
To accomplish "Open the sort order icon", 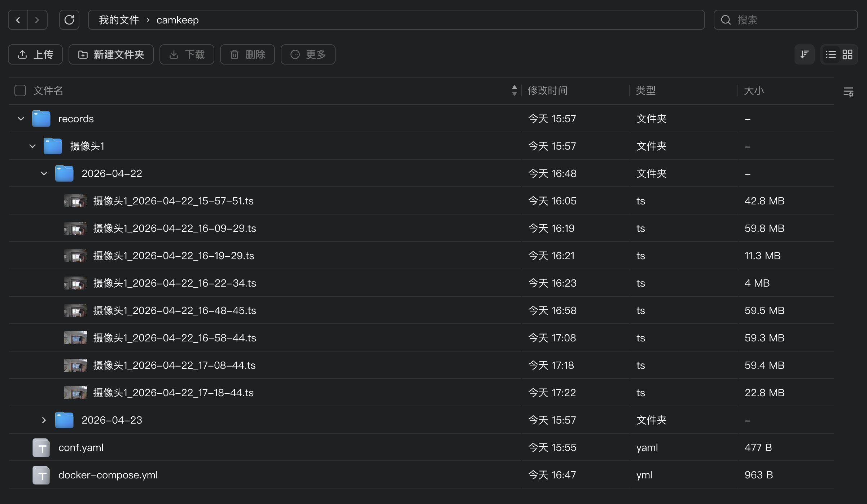I will pyautogui.click(x=804, y=54).
